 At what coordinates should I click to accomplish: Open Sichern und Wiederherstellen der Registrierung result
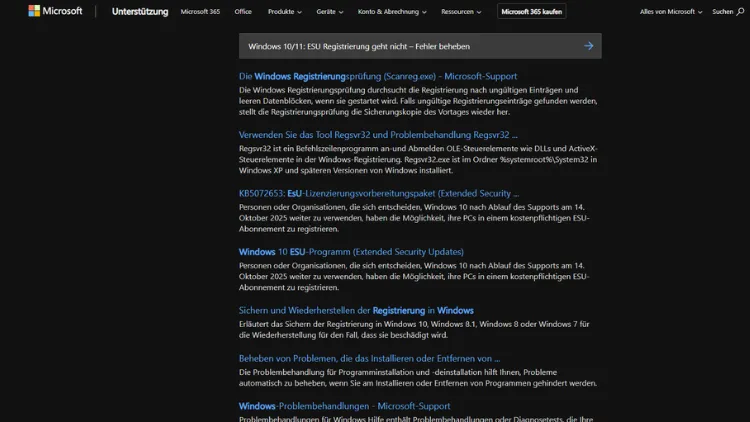coord(356,311)
